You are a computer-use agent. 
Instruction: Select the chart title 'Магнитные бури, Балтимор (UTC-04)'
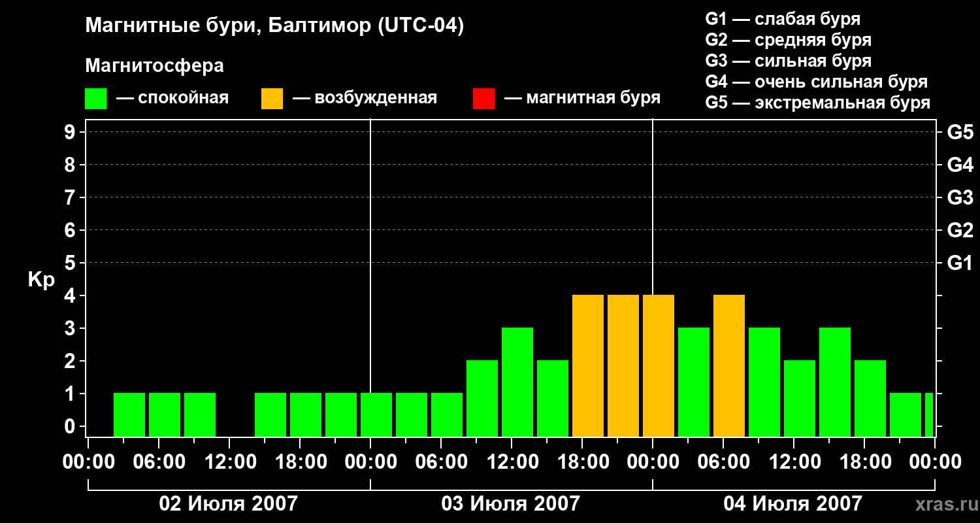click(x=274, y=26)
